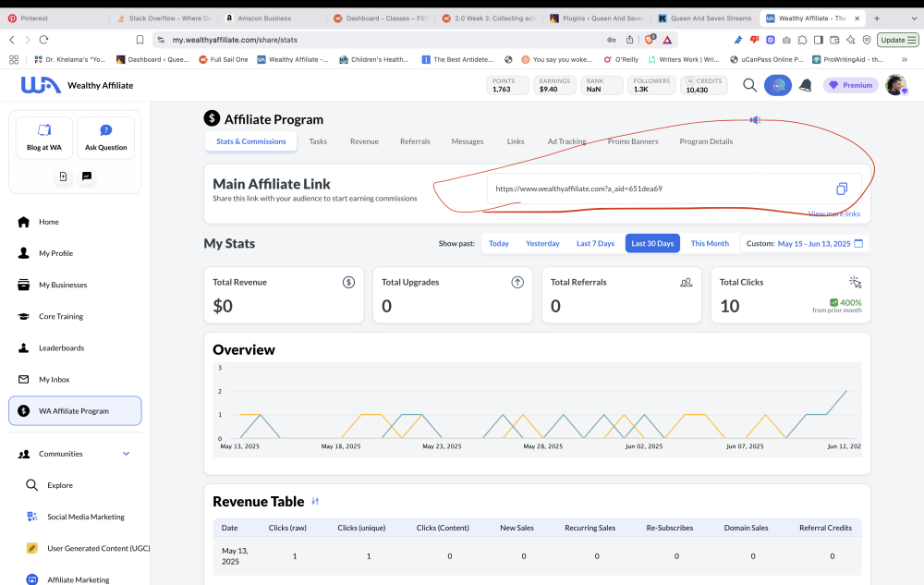Image resolution: width=924 pixels, height=585 pixels.
Task: Open Blog at WA
Action: coord(44,138)
